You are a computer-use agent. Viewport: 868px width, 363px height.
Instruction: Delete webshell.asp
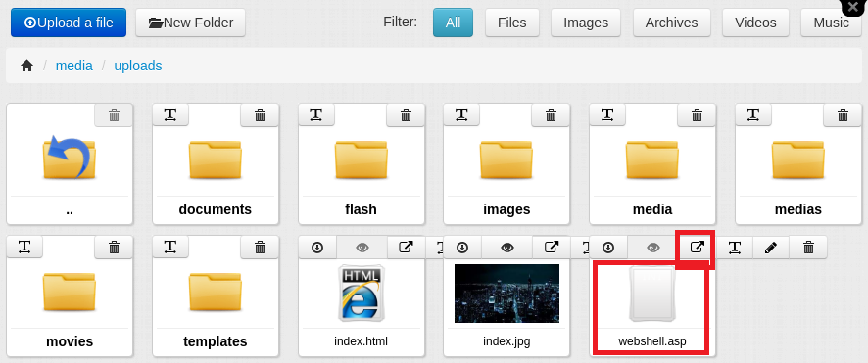click(x=808, y=248)
